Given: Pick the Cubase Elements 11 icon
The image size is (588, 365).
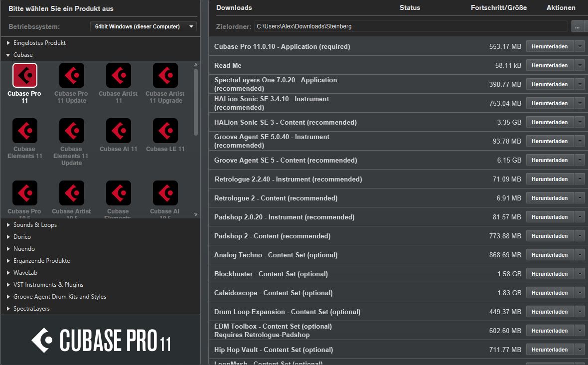Looking at the screenshot, I should click(25, 131).
